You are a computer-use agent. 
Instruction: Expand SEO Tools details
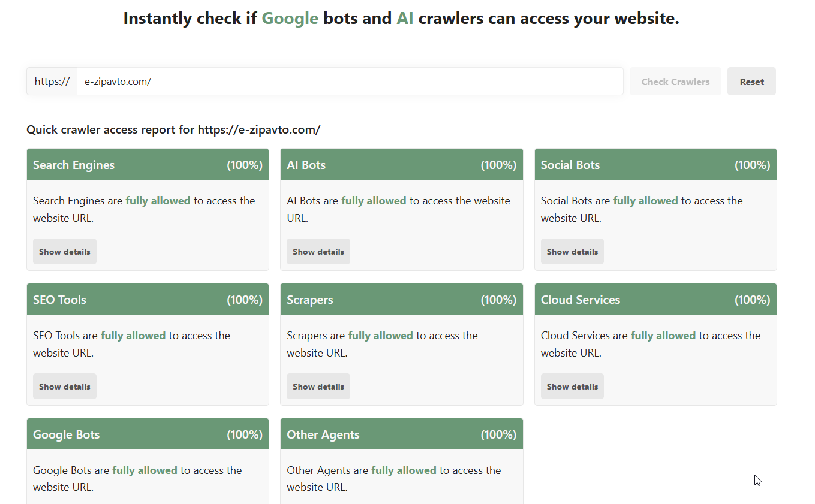[x=65, y=387]
